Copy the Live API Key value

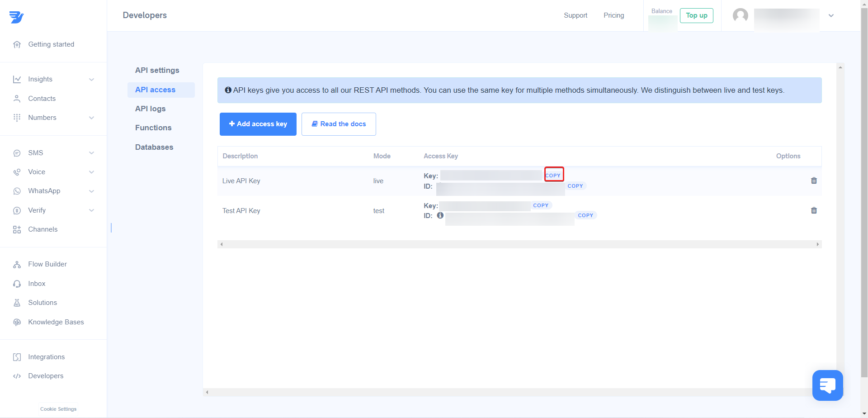[x=553, y=176]
